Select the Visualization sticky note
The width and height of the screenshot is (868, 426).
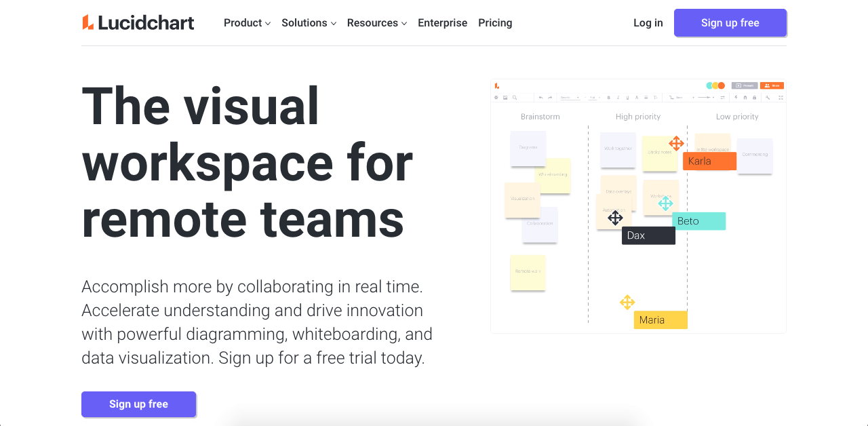(522, 199)
